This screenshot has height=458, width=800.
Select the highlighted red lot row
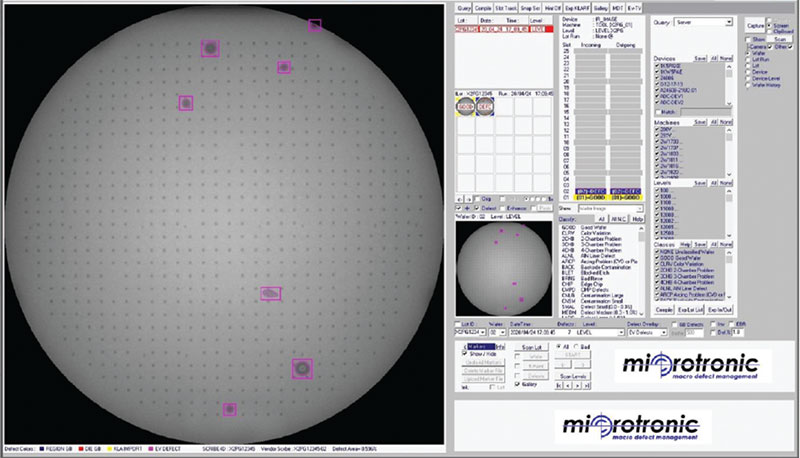[x=504, y=30]
